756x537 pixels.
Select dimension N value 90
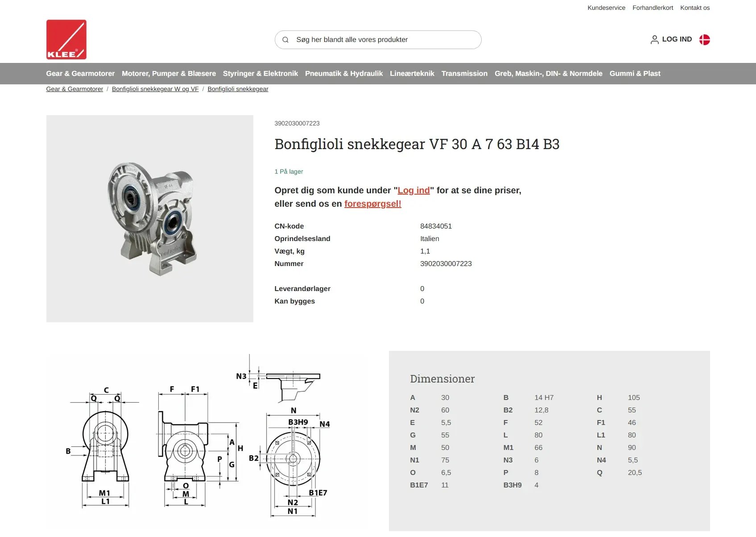pos(632,448)
